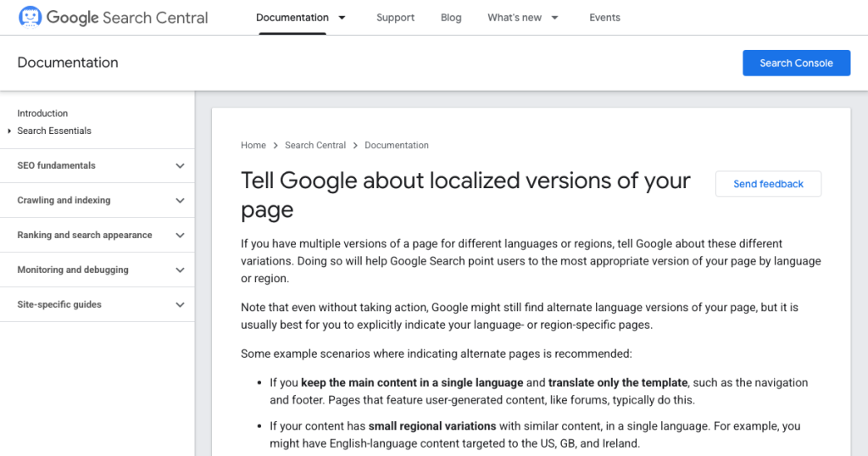Open Google Search Central home text link
Image resolution: width=868 pixels, height=456 pixels.
127,18
